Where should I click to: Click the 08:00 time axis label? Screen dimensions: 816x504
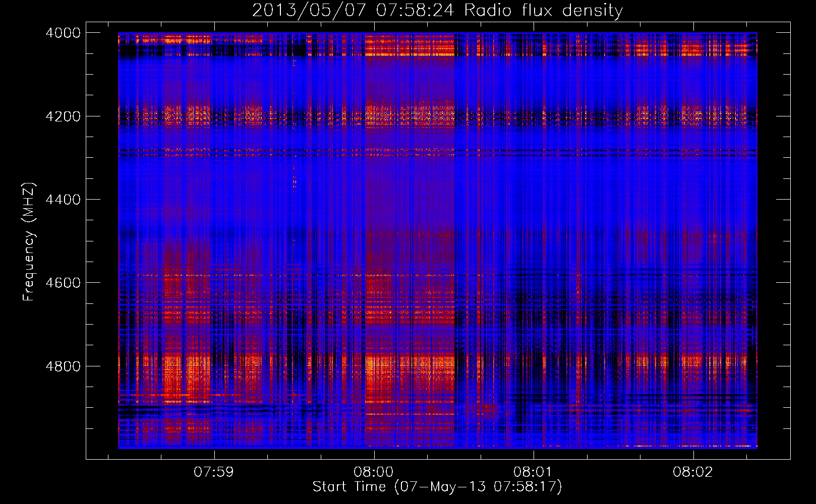373,472
